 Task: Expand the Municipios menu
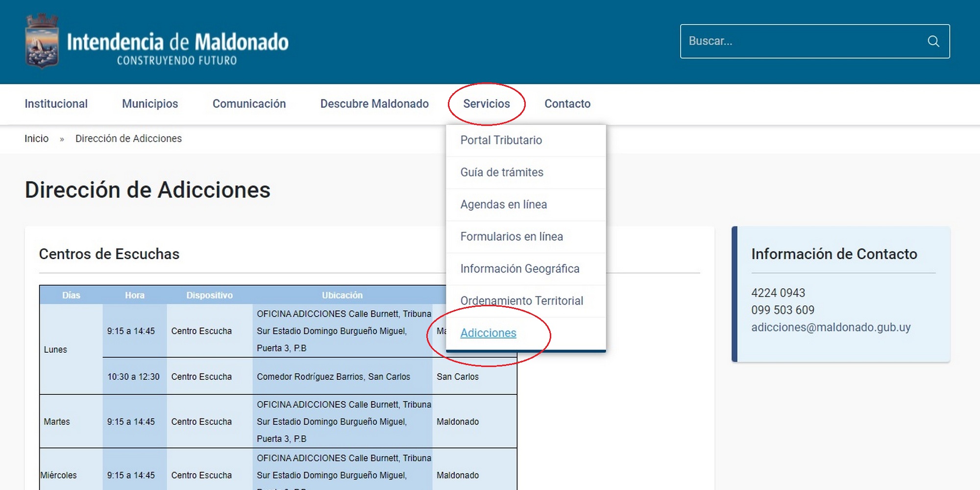coord(150,104)
